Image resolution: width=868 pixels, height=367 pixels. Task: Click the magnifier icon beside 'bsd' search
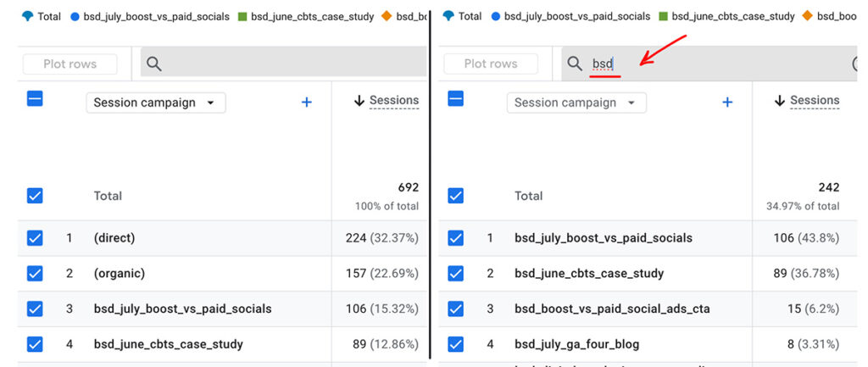pyautogui.click(x=576, y=64)
